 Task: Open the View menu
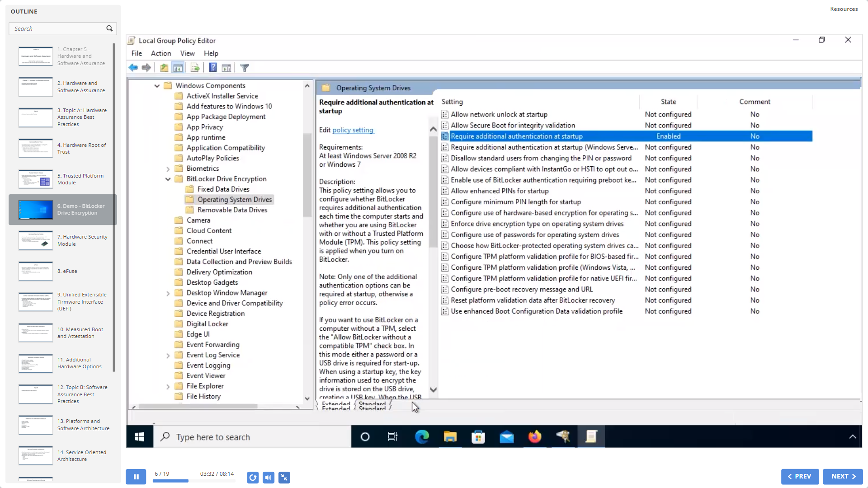pos(187,53)
